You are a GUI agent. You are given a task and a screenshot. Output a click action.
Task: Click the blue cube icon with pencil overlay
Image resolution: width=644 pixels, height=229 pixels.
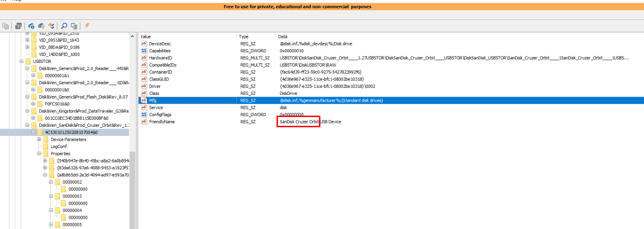[x=42, y=26]
